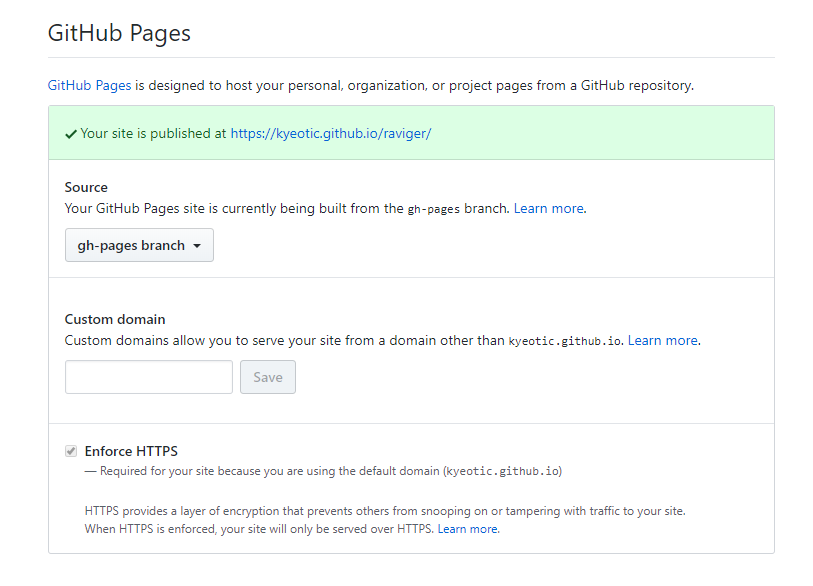This screenshot has width=813, height=586.
Task: Click the blue GitHub Pages link in the description
Action: click(89, 86)
